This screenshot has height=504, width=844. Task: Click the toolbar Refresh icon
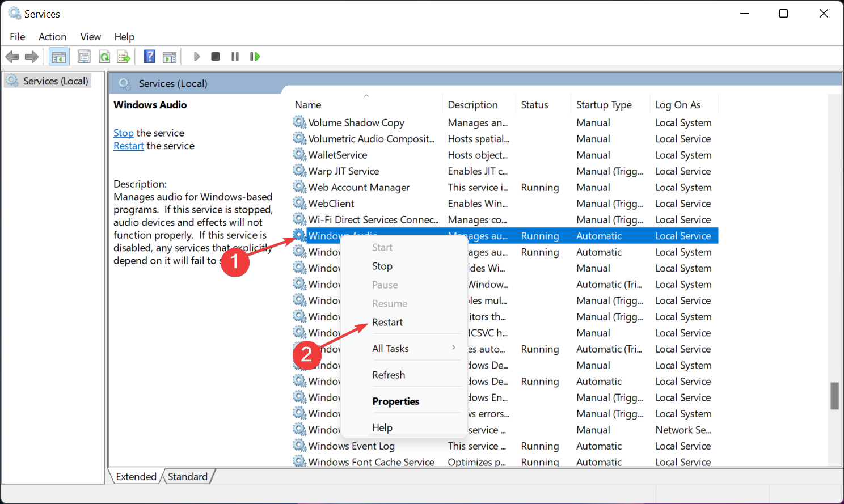pos(104,57)
